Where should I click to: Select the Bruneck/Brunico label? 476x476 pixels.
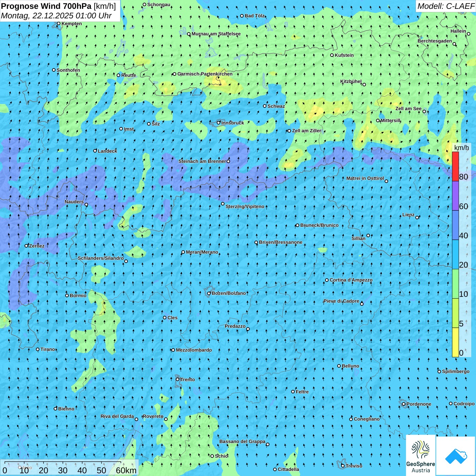pos(319,225)
